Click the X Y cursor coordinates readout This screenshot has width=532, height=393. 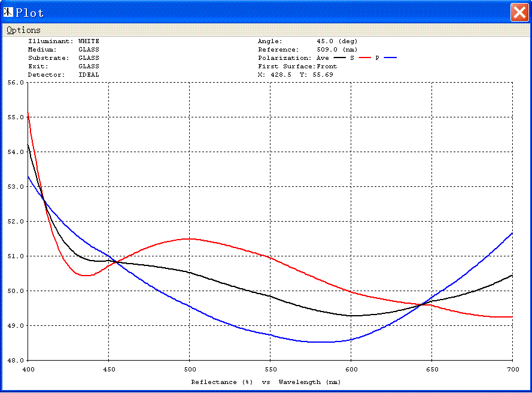click(x=295, y=75)
